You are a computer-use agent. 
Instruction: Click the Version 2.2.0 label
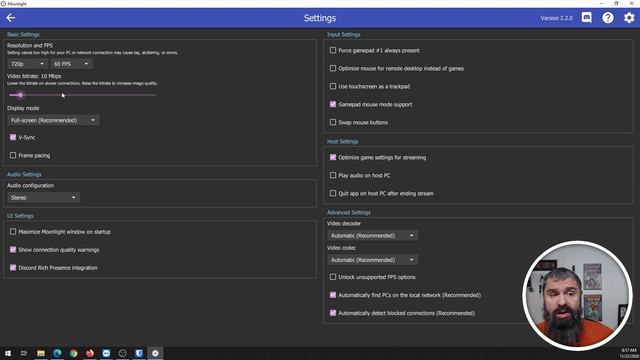pos(556,18)
